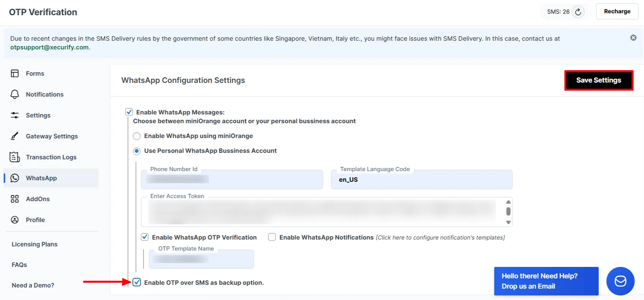Select Enable WhatsApp using miniOrange radio
This screenshot has width=644, height=300.
coord(137,136)
